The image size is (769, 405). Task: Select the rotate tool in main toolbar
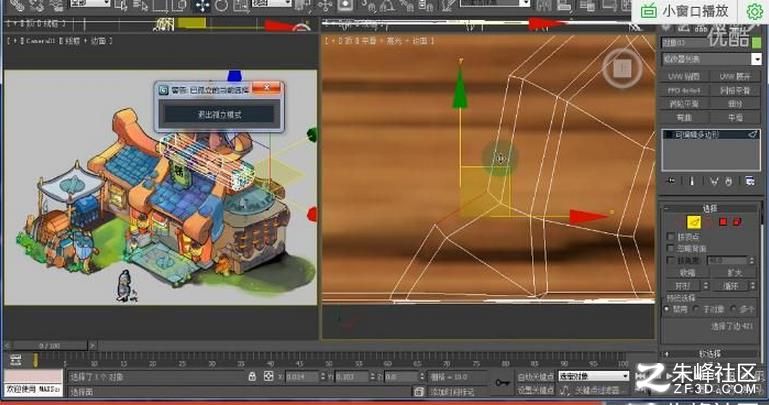point(222,5)
